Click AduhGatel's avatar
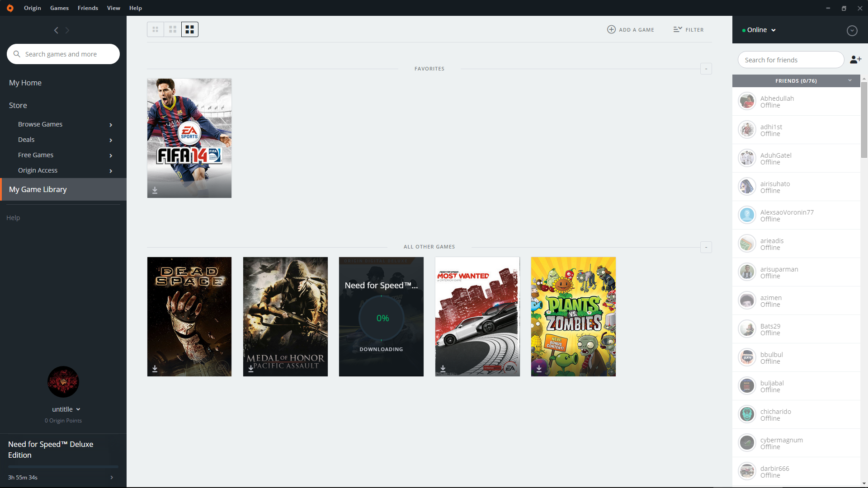Image resolution: width=868 pixels, height=488 pixels. pos(747,158)
